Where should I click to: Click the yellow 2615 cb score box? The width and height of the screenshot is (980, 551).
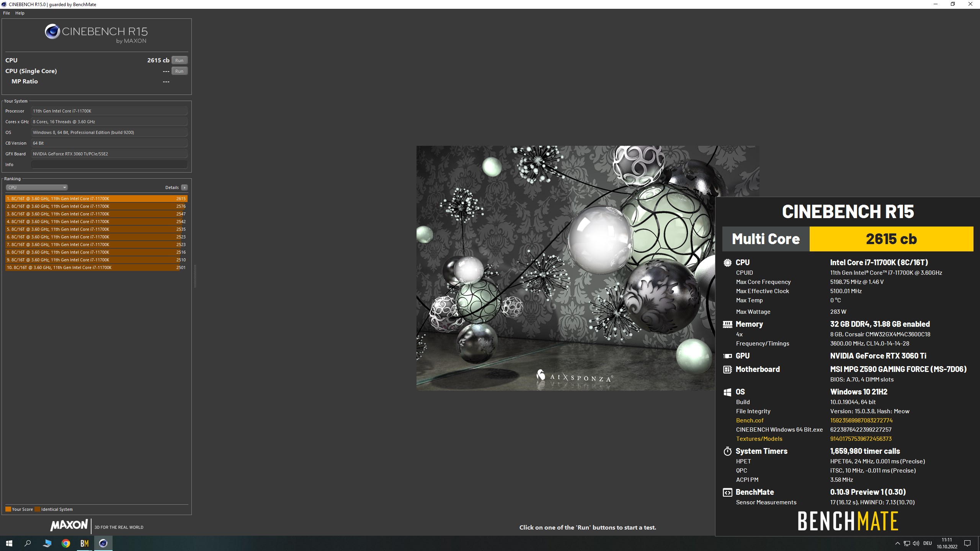[891, 239]
